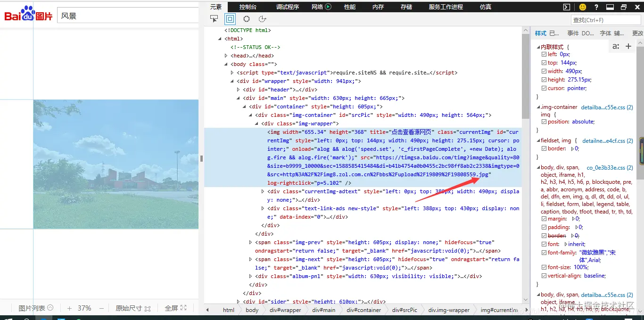Open the Service Workers tab
The height and width of the screenshot is (320, 644).
tap(446, 7)
